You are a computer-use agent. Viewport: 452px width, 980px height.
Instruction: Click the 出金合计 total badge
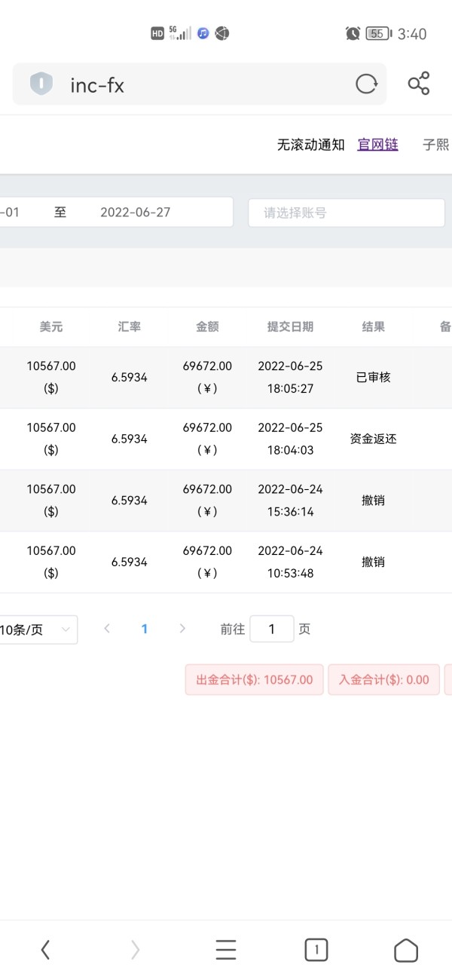tap(254, 679)
